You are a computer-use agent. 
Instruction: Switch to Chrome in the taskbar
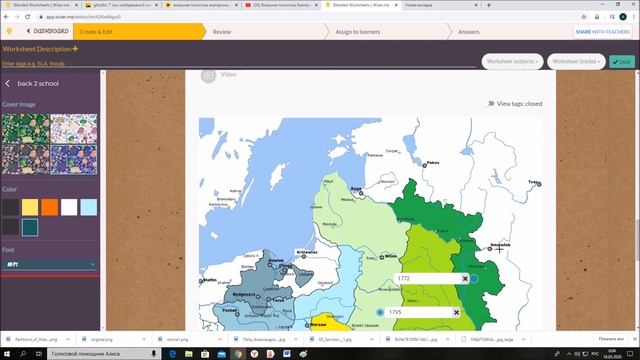pos(238,353)
